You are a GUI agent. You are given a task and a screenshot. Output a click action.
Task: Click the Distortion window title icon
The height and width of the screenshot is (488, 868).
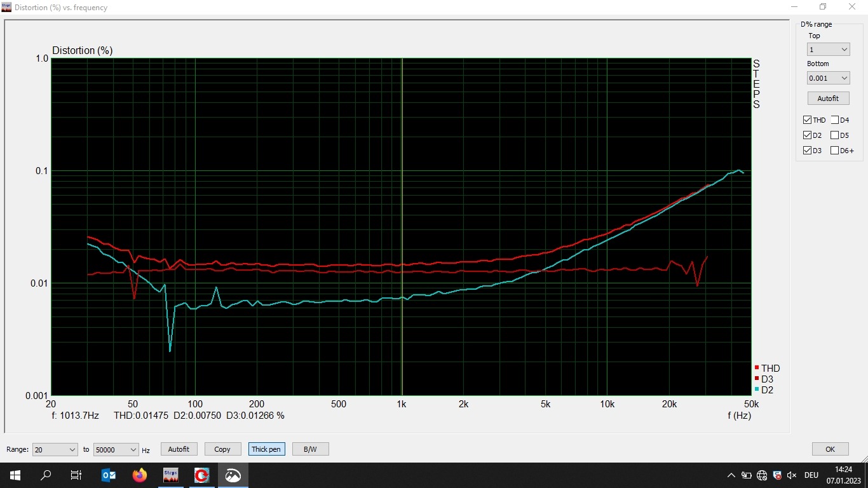click(6, 7)
